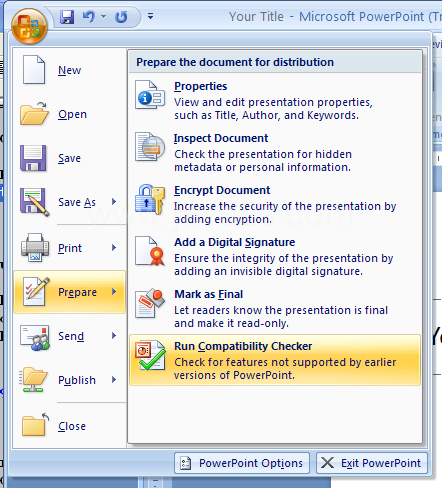Open the Undo history dropdown arrow
Screen dimensions: 442x488
pyautogui.click(x=104, y=16)
